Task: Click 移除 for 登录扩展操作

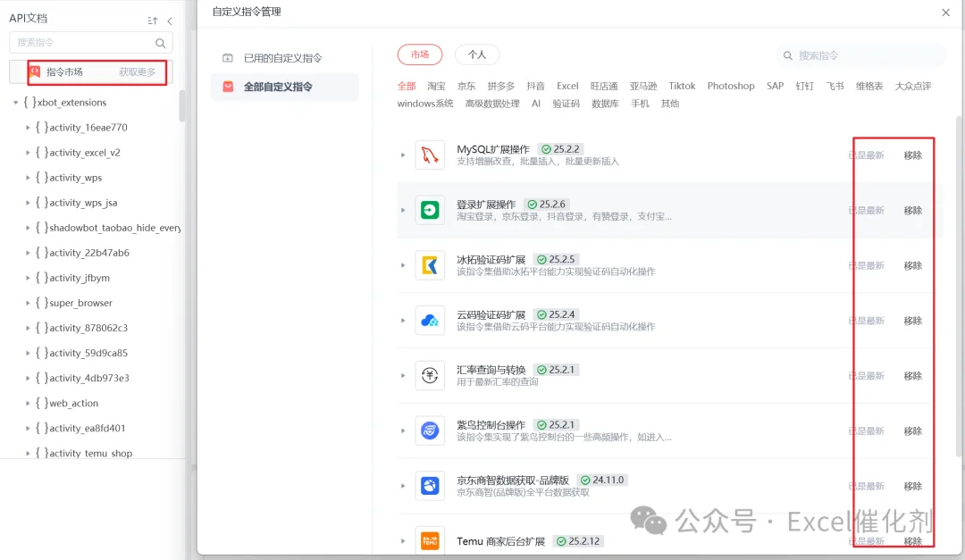Action: click(912, 211)
